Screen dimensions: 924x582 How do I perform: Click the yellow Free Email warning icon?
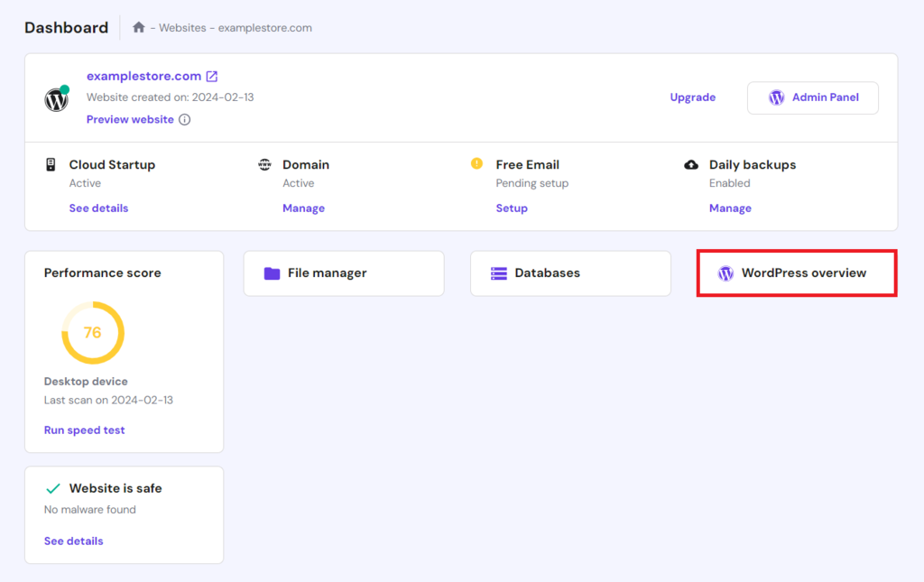[477, 164]
